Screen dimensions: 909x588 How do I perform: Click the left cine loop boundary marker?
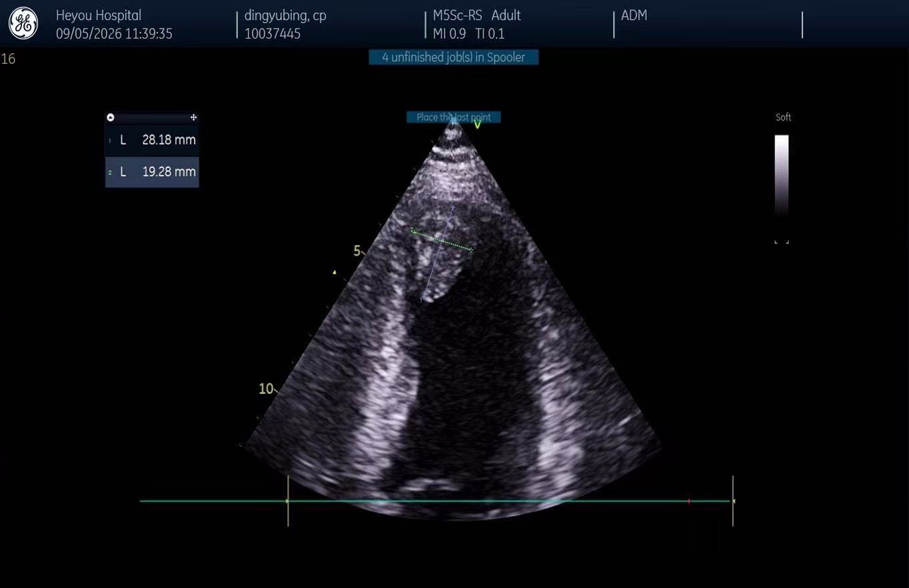tap(288, 501)
